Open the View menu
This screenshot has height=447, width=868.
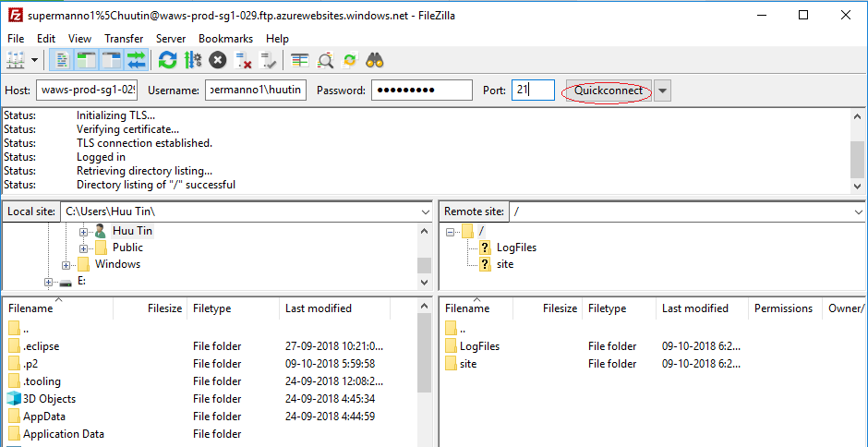click(79, 39)
